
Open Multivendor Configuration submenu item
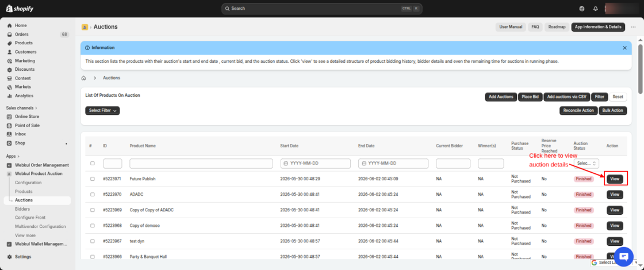point(40,226)
